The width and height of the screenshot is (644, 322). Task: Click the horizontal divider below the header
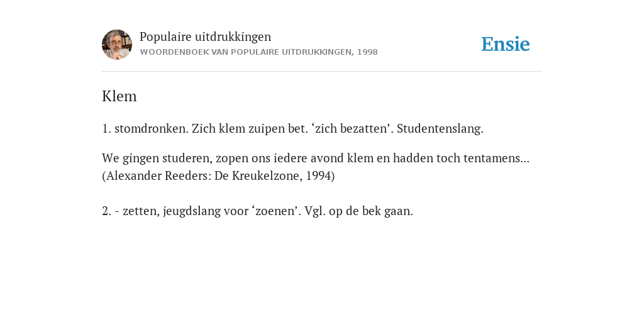click(x=322, y=72)
